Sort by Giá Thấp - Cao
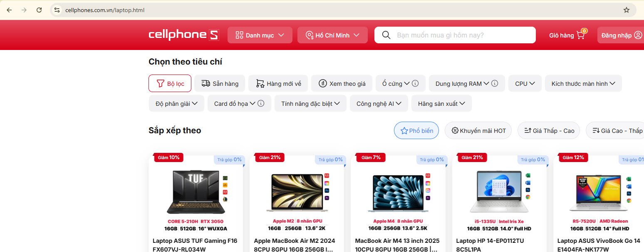 point(549,131)
